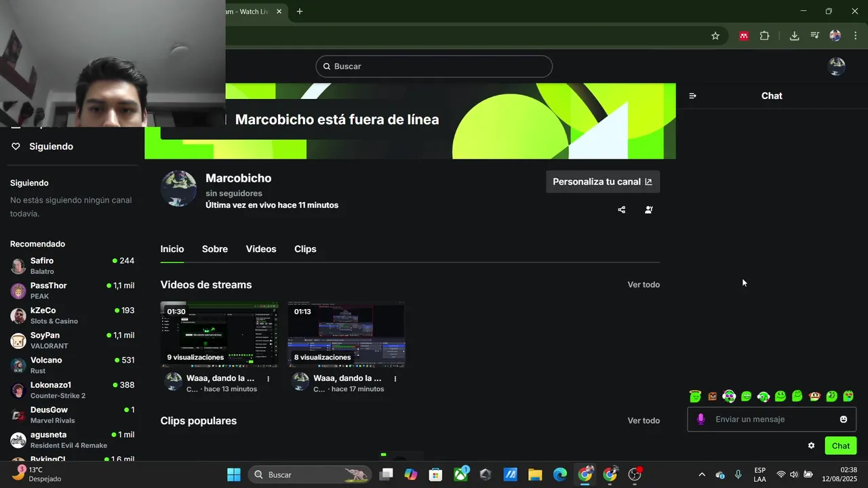Insert the crying heart-eyes green emote
Image resolution: width=868 pixels, height=488 pixels.
tap(848, 396)
